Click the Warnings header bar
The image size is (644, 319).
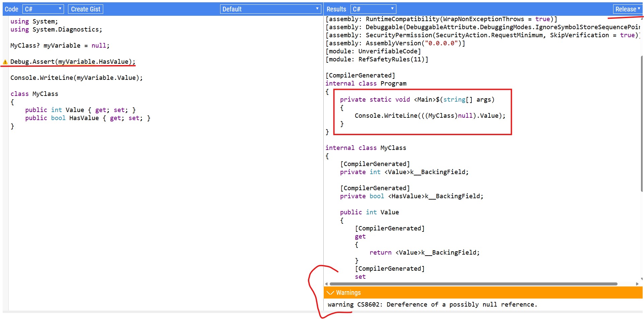pyautogui.click(x=483, y=293)
